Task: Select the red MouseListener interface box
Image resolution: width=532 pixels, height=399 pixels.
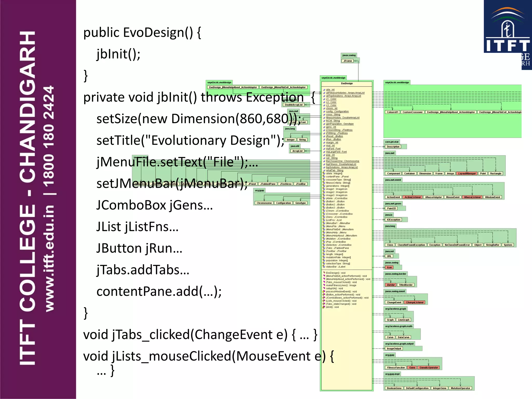Action: tap(472, 197)
